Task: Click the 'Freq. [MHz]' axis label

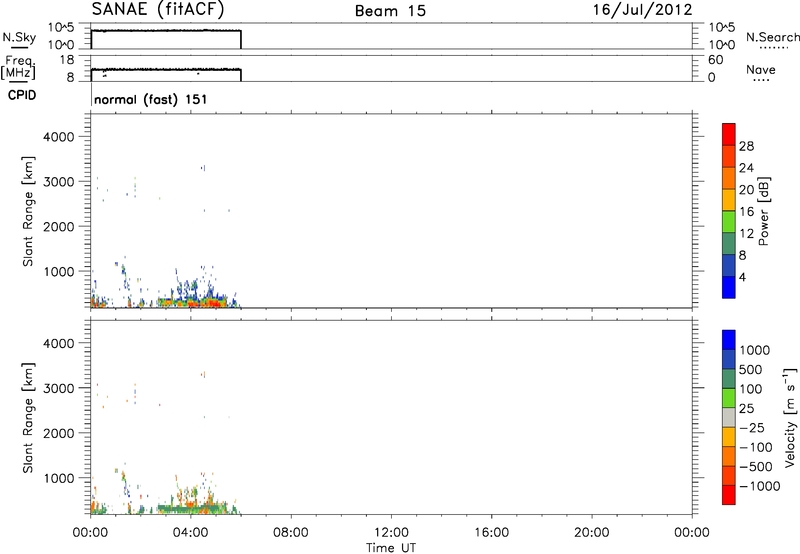Action: (18, 67)
